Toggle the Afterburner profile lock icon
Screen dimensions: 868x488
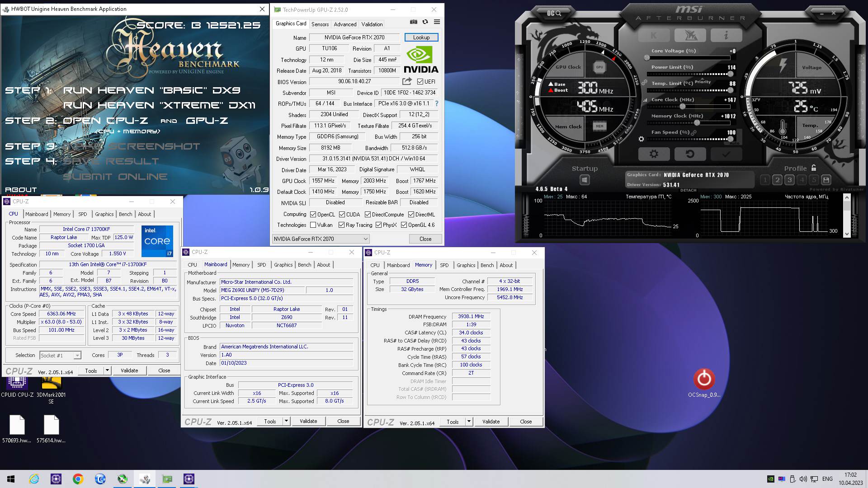tap(814, 168)
